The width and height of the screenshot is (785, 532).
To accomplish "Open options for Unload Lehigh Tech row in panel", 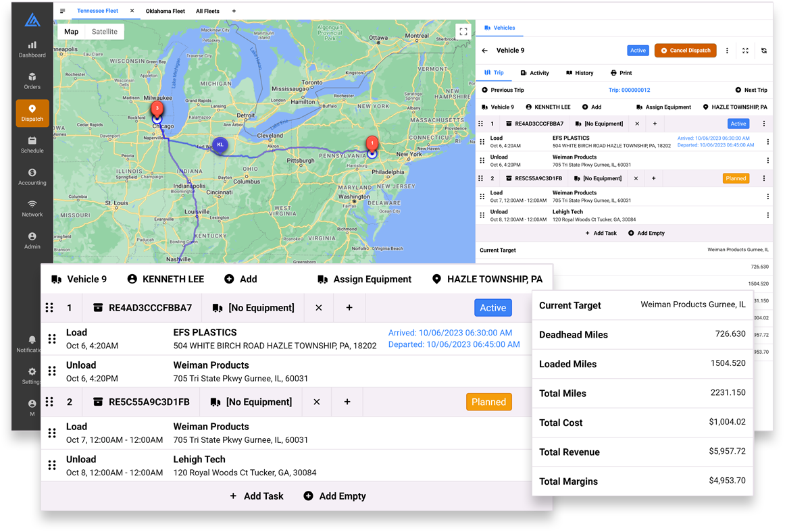I will pyautogui.click(x=767, y=215).
